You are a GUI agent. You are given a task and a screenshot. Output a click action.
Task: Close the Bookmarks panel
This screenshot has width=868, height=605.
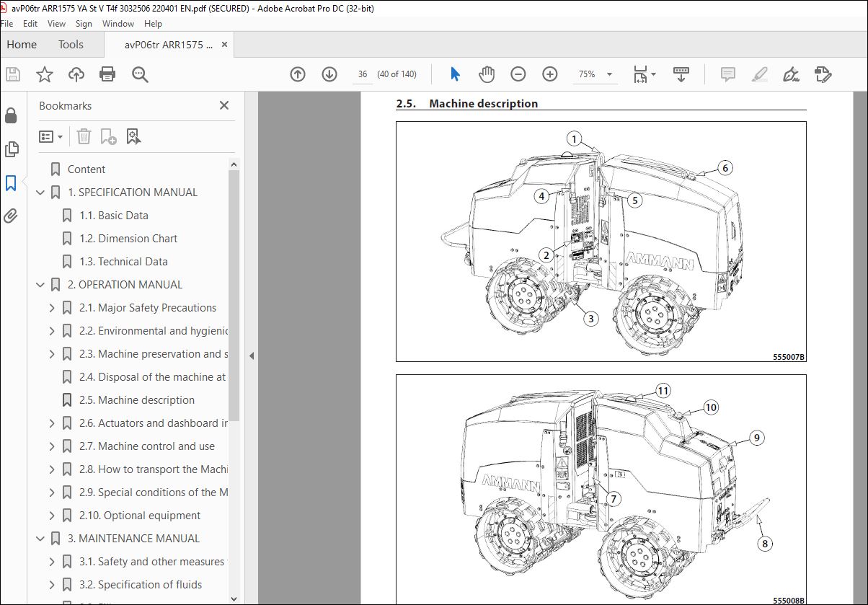tap(224, 105)
